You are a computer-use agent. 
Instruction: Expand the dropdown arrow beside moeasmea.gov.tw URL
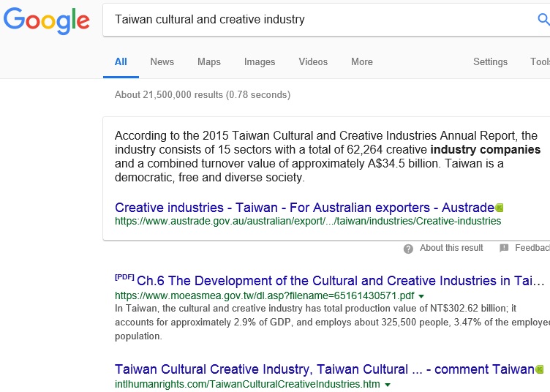[x=421, y=296]
